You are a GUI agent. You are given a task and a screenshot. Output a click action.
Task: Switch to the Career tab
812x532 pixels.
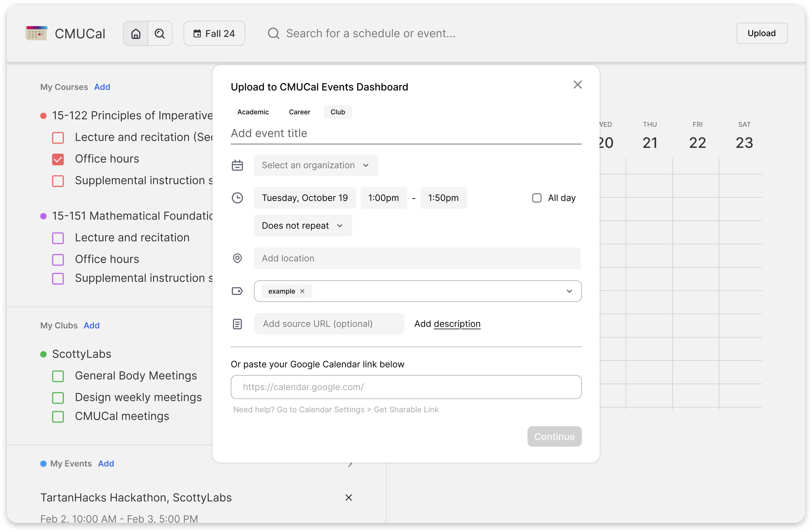(x=299, y=112)
